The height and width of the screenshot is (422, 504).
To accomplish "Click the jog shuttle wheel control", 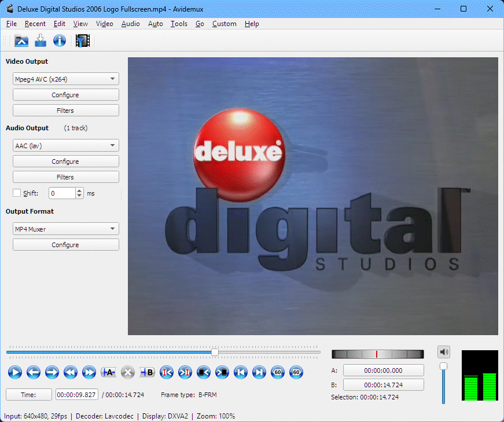I will [x=378, y=354].
